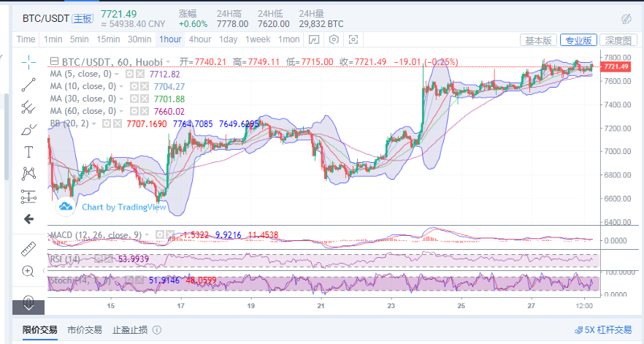Image resolution: width=644 pixels, height=344 pixels.
Task: Switch to 市价交易 tab
Action: point(85,330)
